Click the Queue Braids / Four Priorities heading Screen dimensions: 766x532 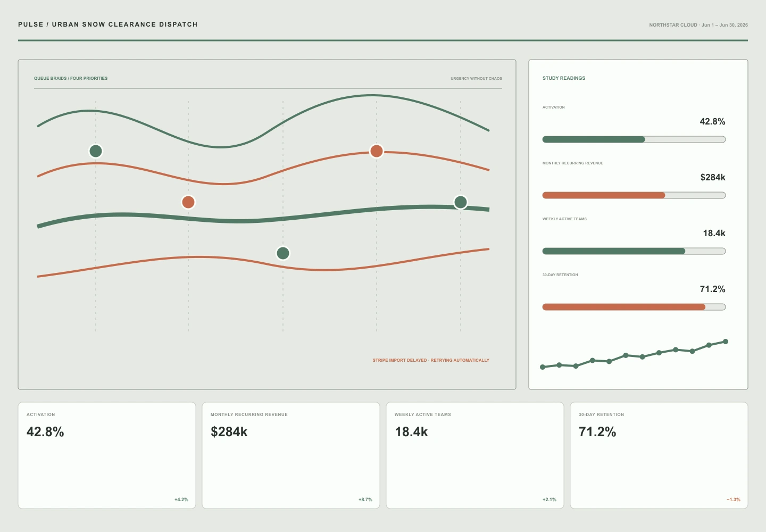(x=71, y=78)
